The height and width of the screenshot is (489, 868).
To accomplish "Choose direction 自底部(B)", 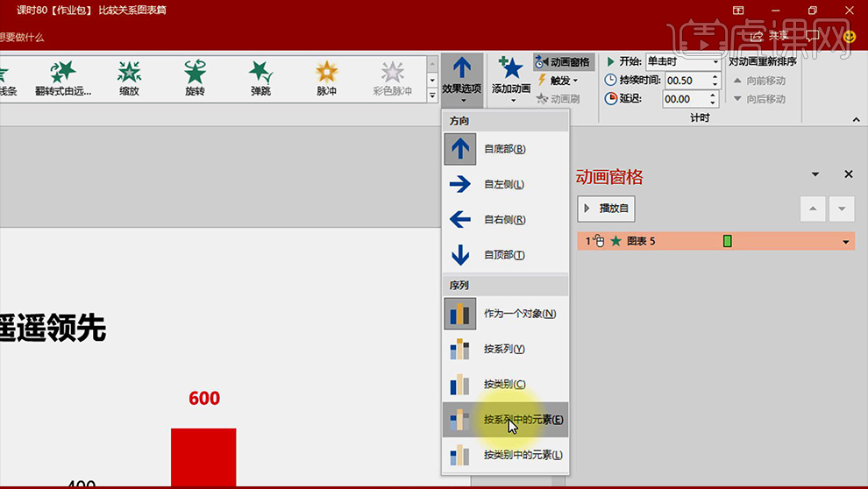I will click(505, 149).
